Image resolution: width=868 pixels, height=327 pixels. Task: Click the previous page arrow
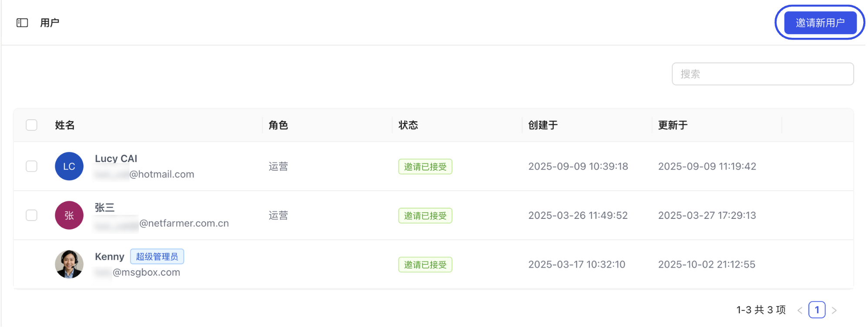pyautogui.click(x=799, y=310)
